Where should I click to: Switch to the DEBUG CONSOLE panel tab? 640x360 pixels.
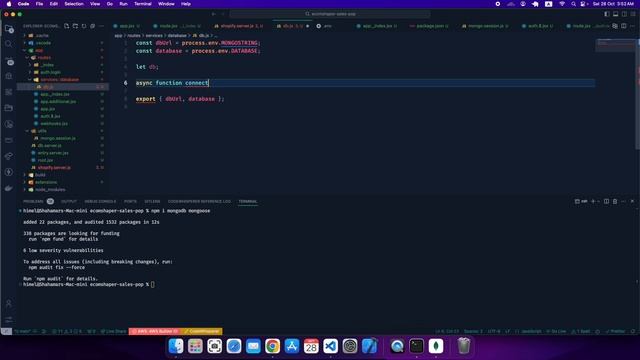tap(100, 201)
